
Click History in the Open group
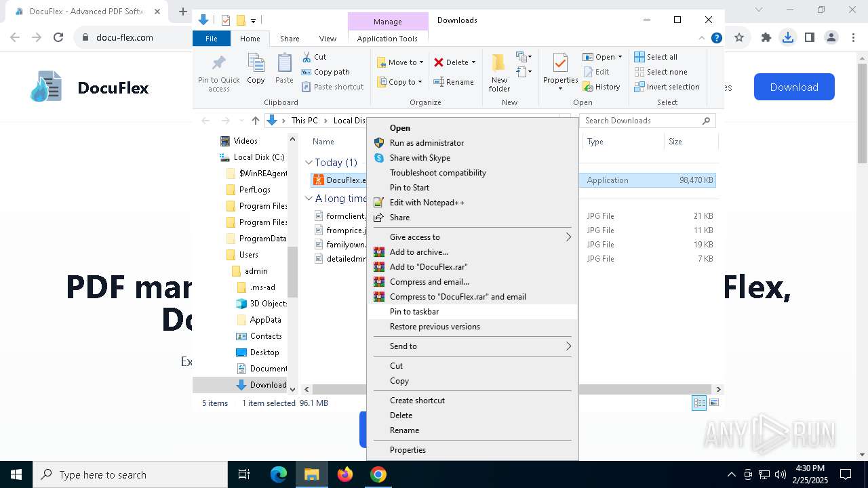(601, 87)
